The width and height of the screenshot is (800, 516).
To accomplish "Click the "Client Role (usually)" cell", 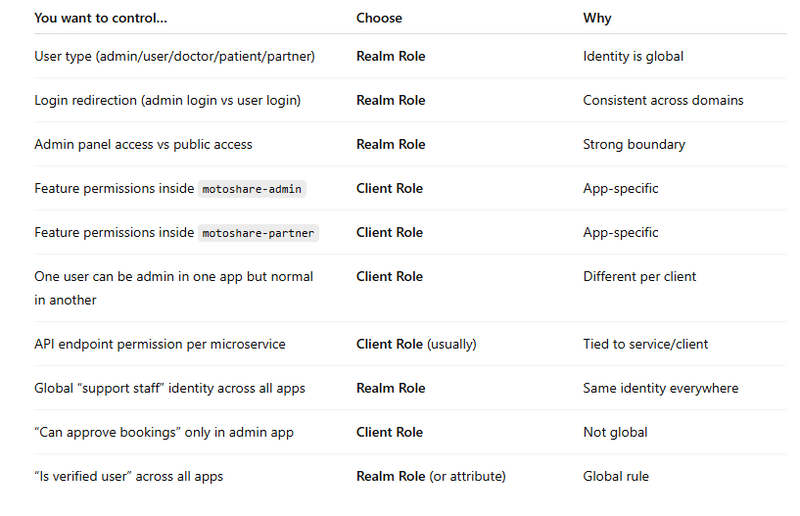I will [x=416, y=344].
